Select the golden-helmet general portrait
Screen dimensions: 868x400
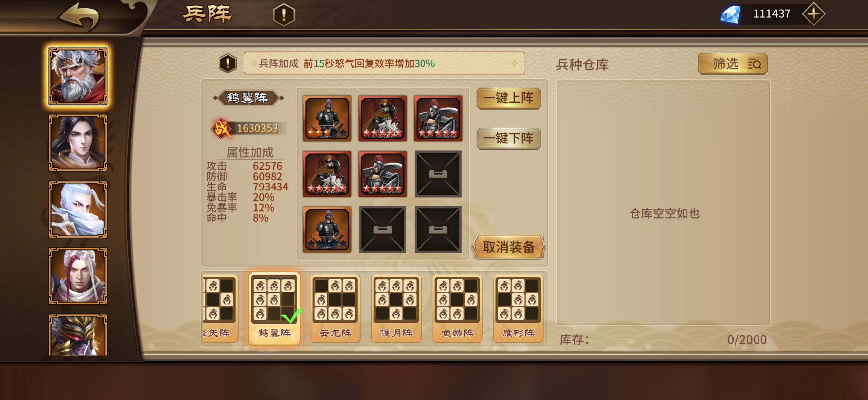tap(78, 335)
